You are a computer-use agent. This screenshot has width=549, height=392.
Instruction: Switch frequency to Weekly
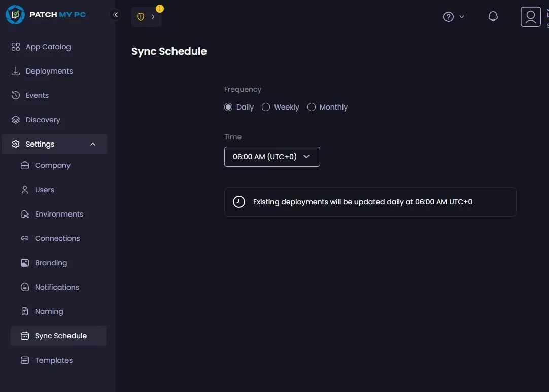tap(266, 107)
